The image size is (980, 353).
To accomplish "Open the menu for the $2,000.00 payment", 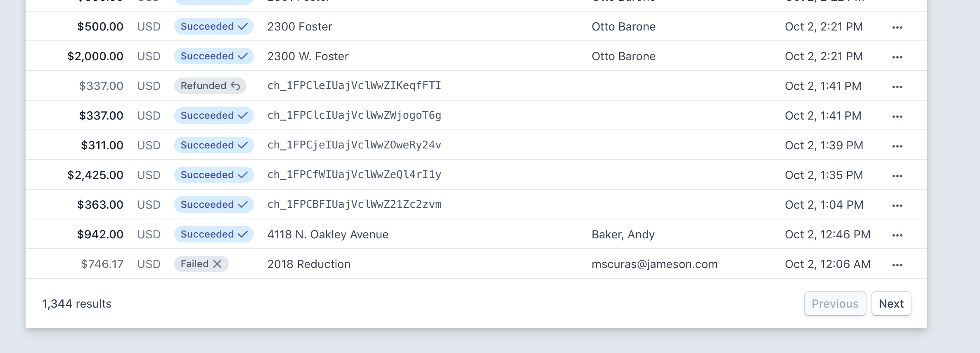I will [897, 57].
